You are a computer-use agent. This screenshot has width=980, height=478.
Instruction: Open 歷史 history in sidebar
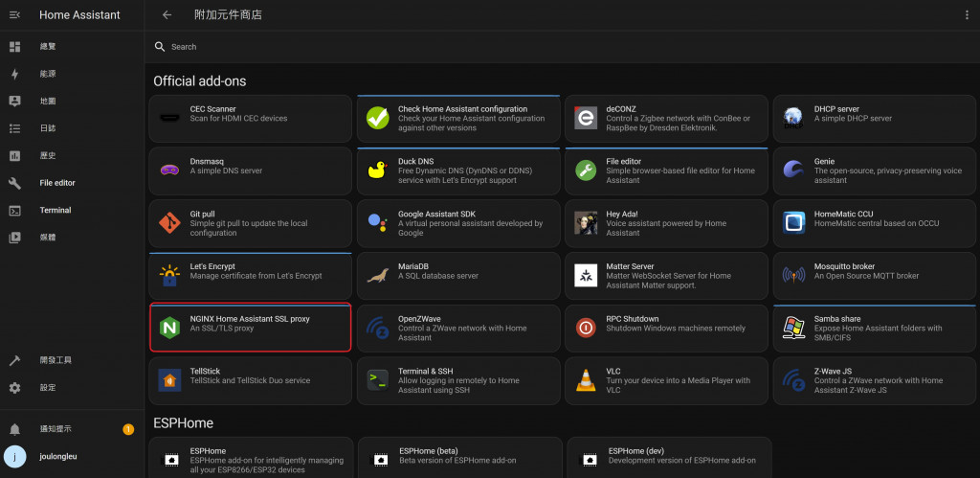(x=72, y=156)
